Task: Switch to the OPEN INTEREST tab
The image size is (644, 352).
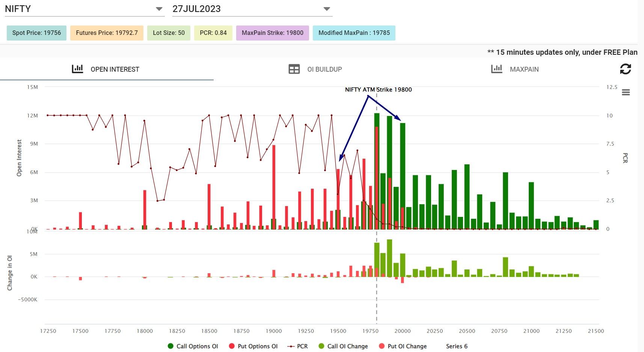Action: point(107,69)
